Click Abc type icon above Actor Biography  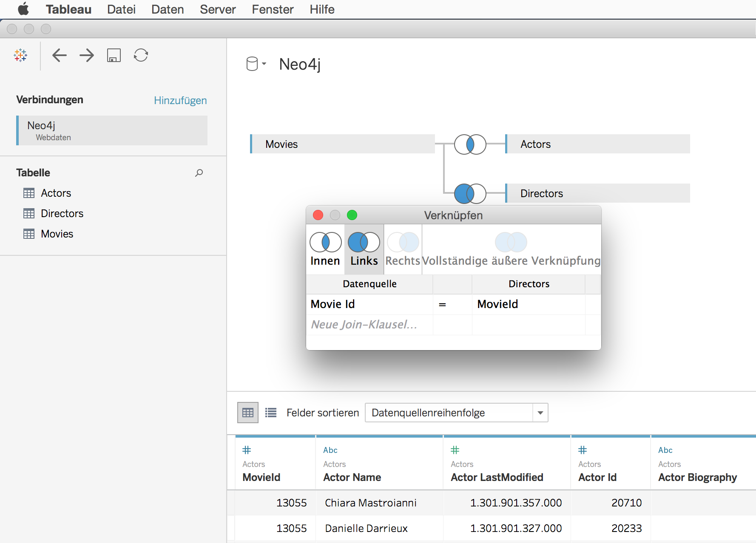pos(665,450)
